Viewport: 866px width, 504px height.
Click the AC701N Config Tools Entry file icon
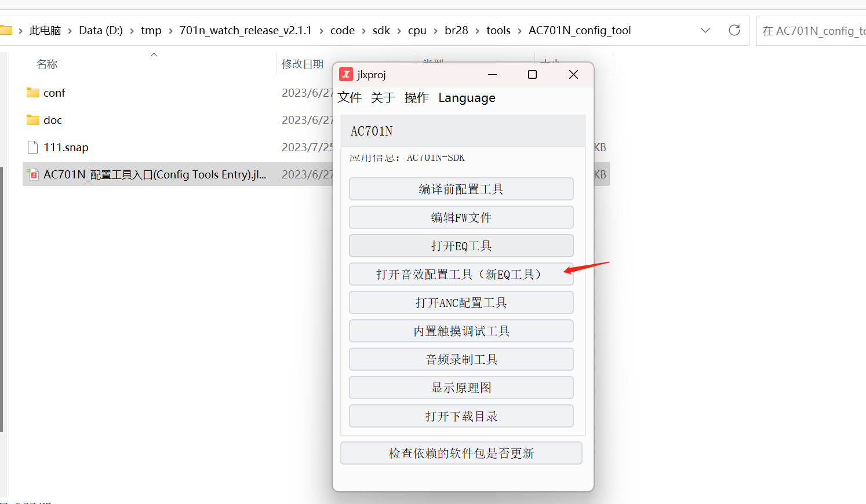coord(33,174)
